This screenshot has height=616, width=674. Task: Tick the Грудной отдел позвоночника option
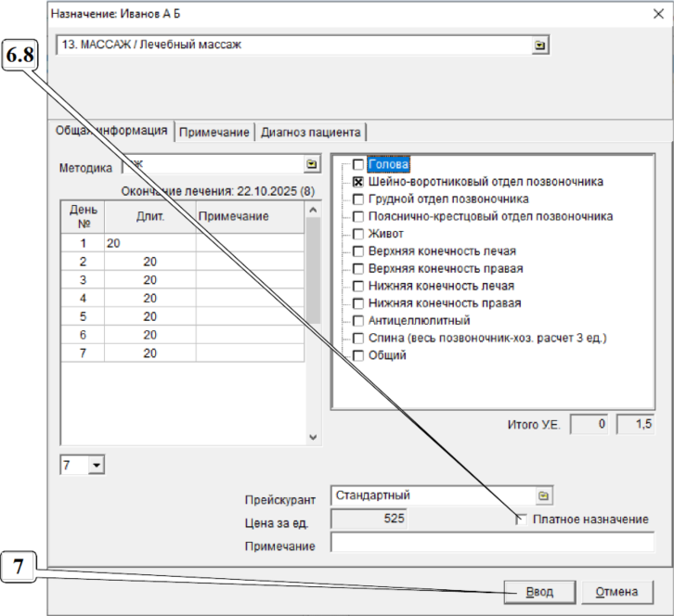[x=358, y=199]
